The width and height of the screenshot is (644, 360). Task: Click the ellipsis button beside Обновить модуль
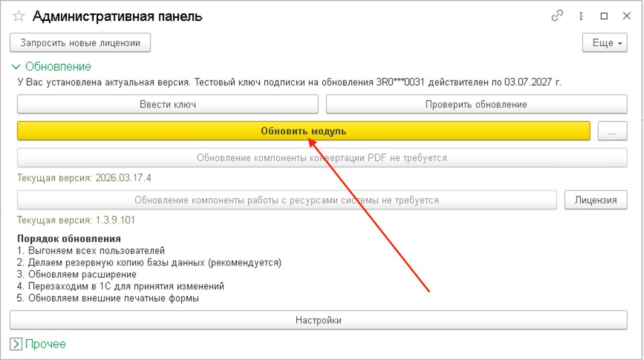[x=613, y=131]
